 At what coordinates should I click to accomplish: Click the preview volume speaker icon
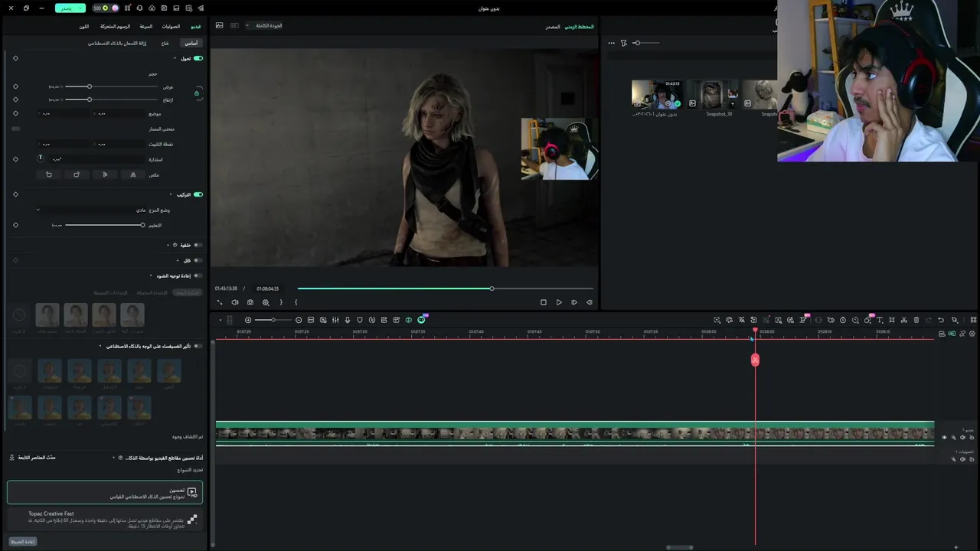pyautogui.click(x=235, y=302)
